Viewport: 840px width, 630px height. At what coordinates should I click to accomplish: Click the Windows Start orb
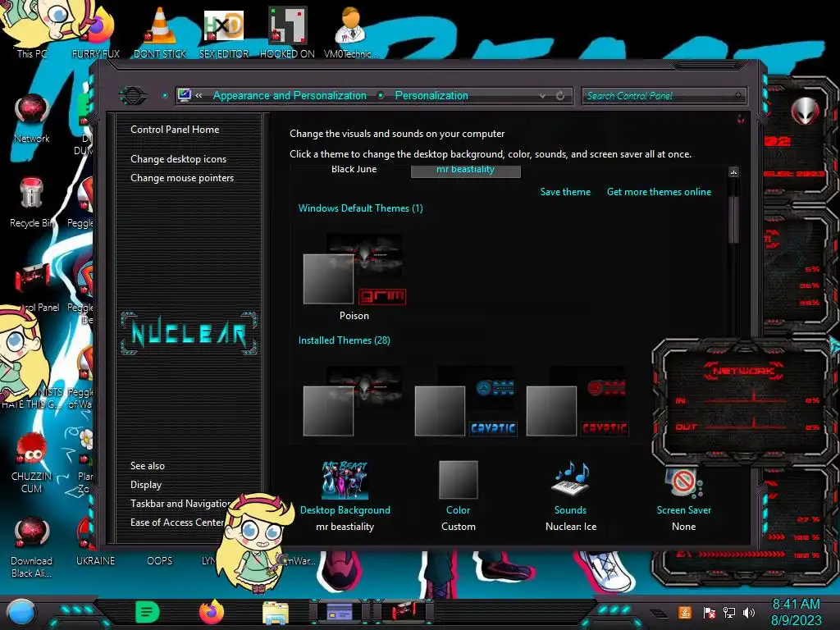pos(21,613)
